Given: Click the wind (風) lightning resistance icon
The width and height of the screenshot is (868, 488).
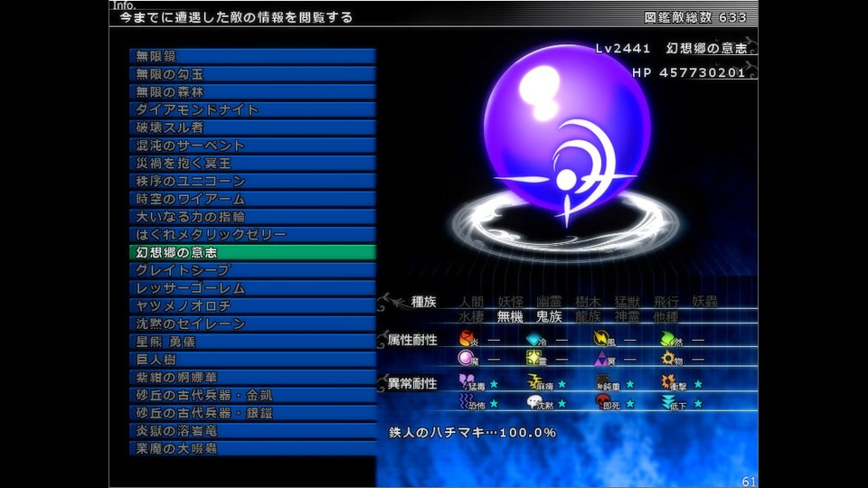Looking at the screenshot, I should (x=601, y=337).
